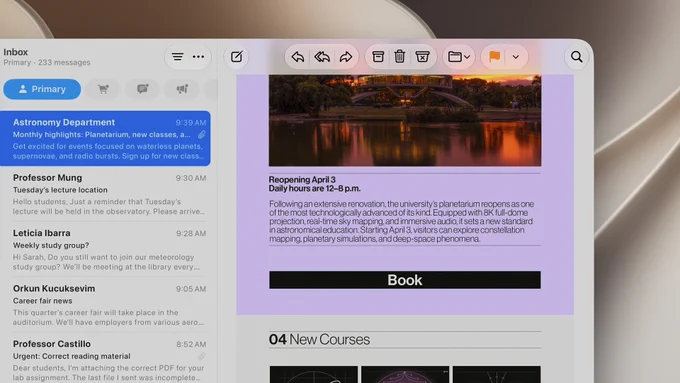The image size is (680, 383).
Task: Click the Reopening April 3 text
Action: [302, 180]
